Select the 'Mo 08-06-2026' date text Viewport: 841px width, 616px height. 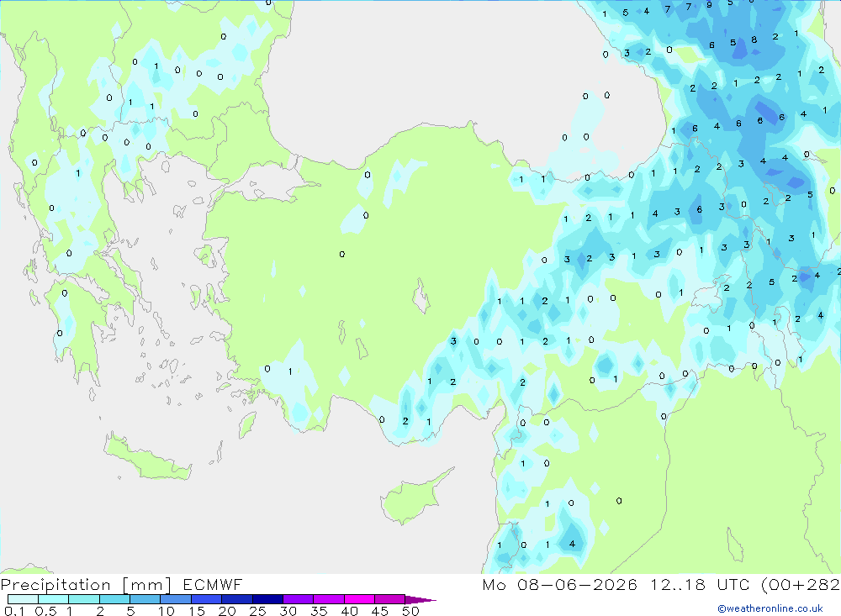(x=559, y=584)
